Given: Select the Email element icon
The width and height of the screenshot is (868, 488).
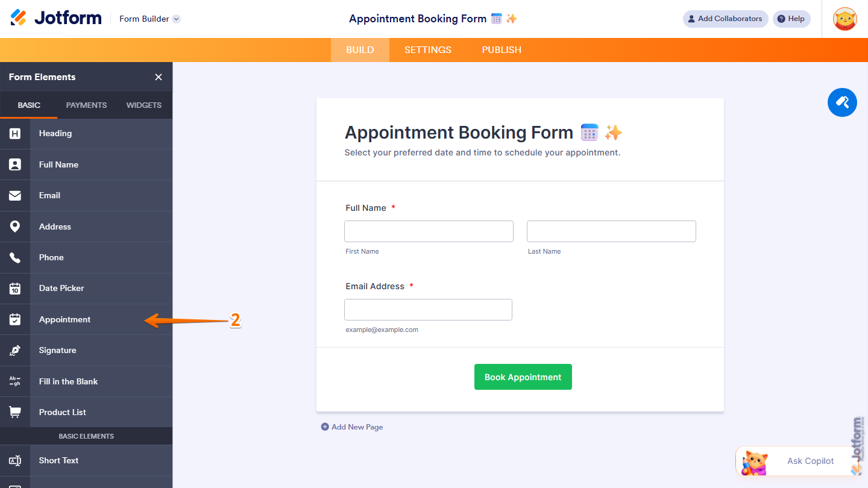Looking at the screenshot, I should pyautogui.click(x=14, y=195).
